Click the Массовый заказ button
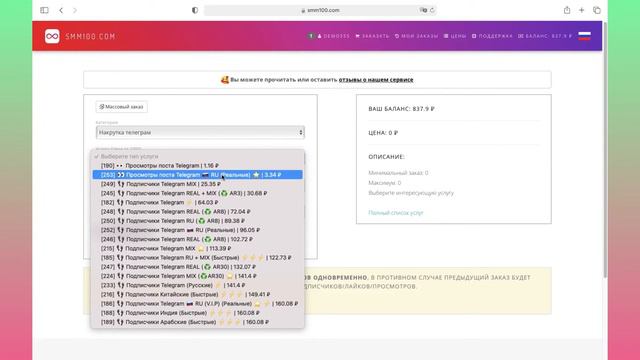 click(122, 107)
